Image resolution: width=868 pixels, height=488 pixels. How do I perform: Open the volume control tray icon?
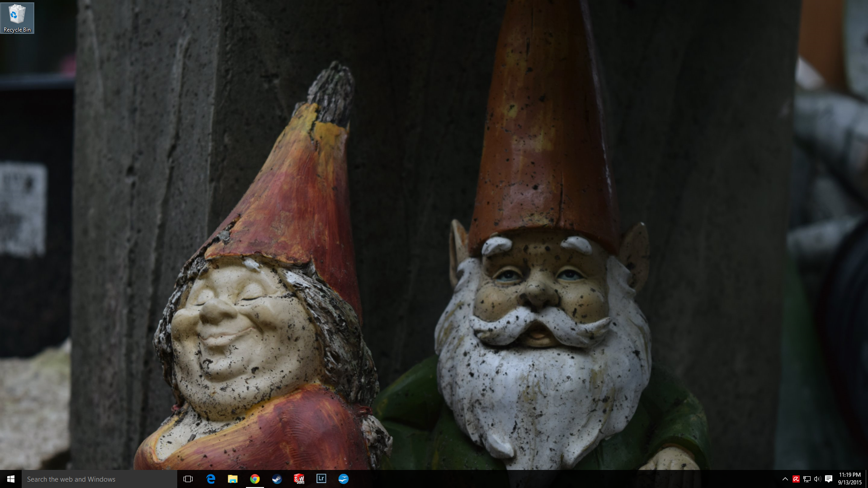point(817,479)
